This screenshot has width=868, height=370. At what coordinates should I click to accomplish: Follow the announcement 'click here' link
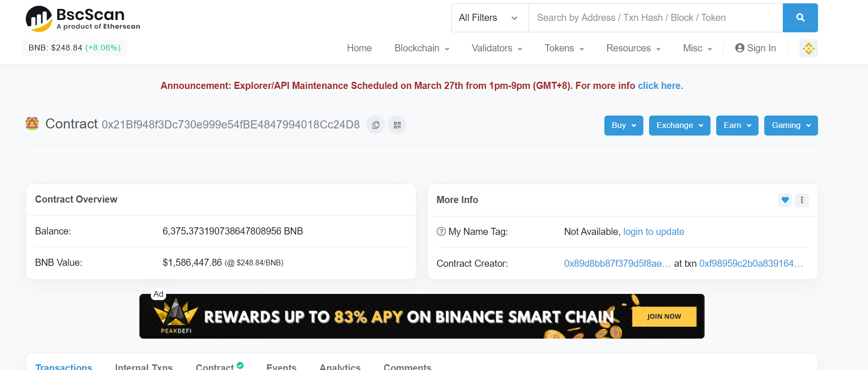661,86
